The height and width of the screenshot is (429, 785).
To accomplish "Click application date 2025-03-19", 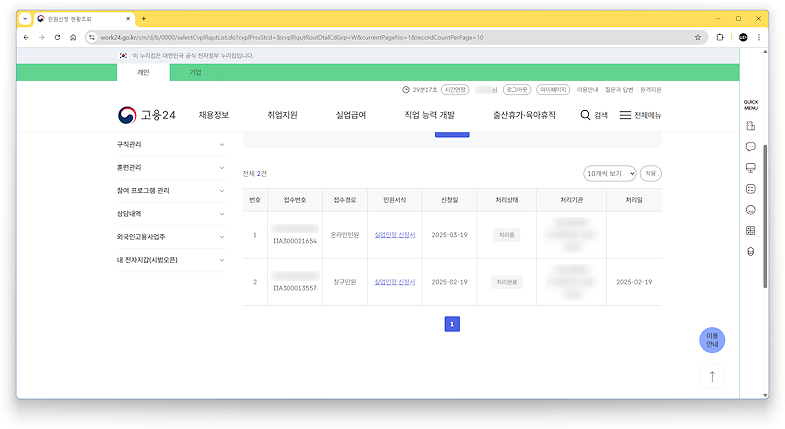I will click(x=449, y=235).
